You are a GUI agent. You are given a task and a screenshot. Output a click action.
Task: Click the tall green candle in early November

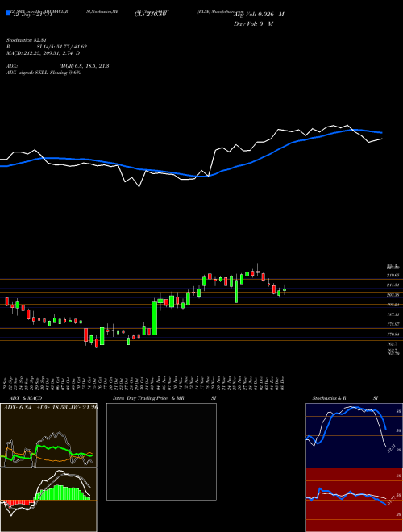click(154, 318)
